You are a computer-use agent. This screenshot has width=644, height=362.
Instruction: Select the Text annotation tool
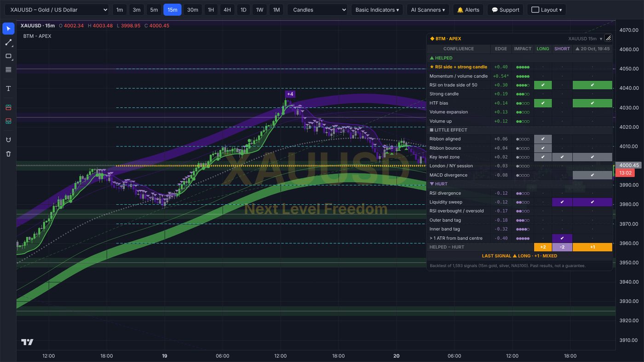(x=8, y=88)
